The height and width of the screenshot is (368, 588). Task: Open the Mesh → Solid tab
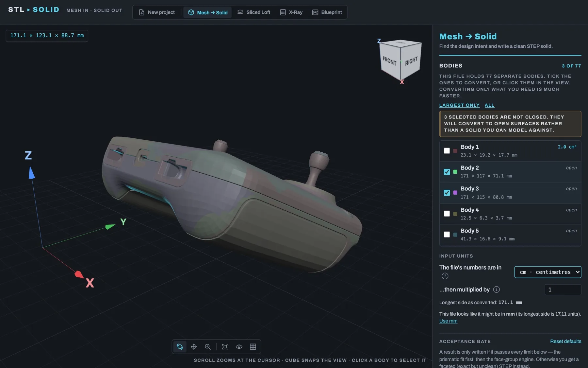pos(208,12)
